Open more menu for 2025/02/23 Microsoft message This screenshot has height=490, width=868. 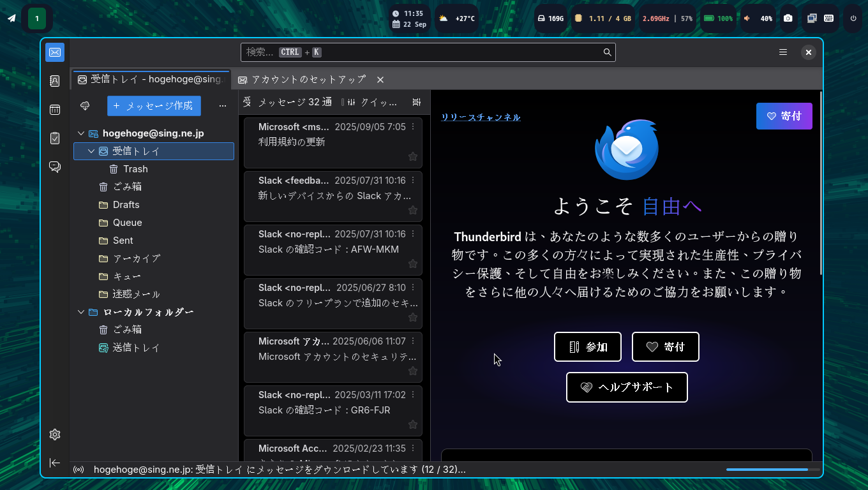pyautogui.click(x=413, y=449)
